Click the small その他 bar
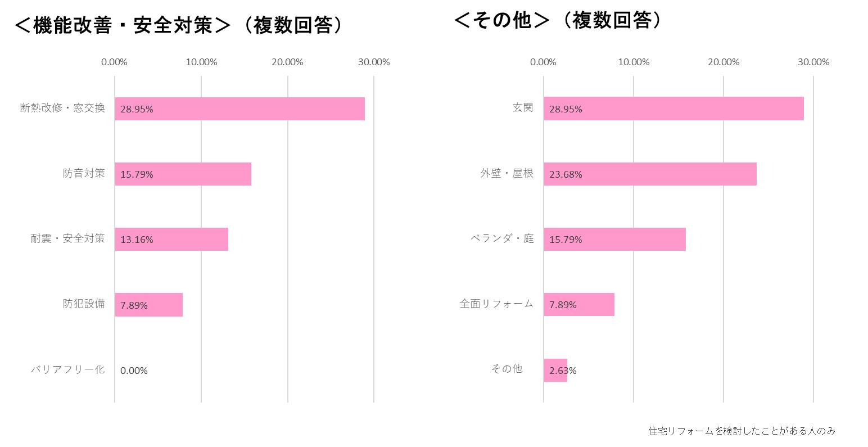 pyautogui.click(x=555, y=370)
